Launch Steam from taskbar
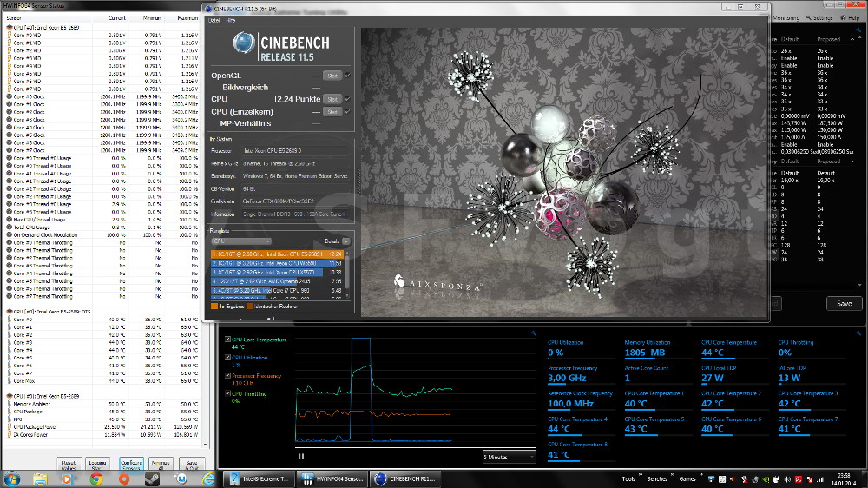Screen dimensions: 868x488 point(152,478)
